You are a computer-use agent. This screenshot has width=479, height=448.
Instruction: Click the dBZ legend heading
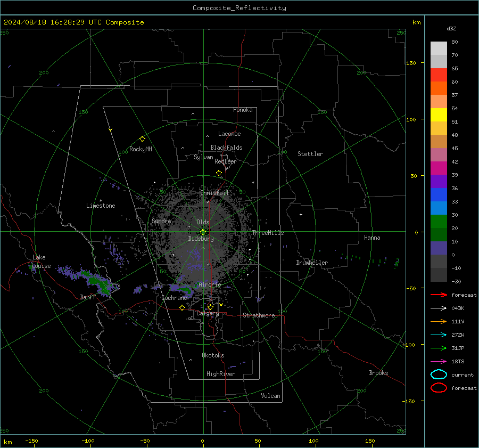[x=451, y=28]
